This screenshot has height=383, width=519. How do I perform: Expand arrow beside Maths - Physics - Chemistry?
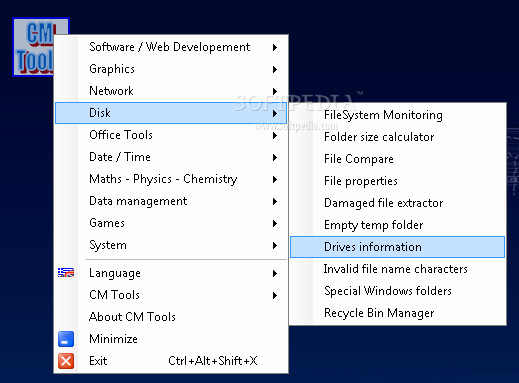275,179
